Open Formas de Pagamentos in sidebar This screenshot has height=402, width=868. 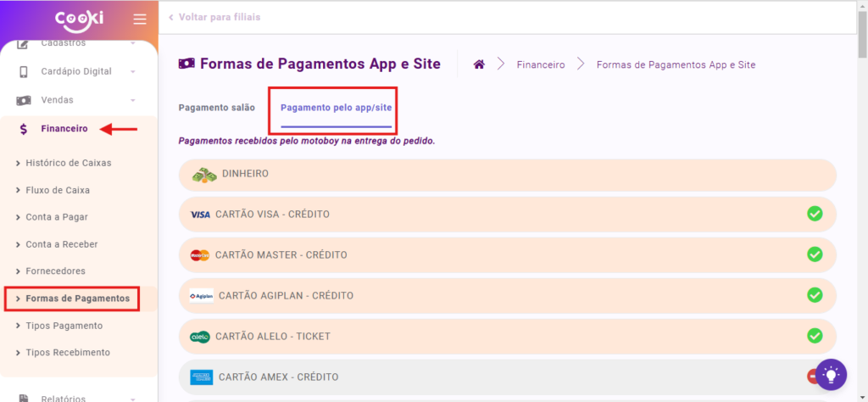tap(77, 299)
